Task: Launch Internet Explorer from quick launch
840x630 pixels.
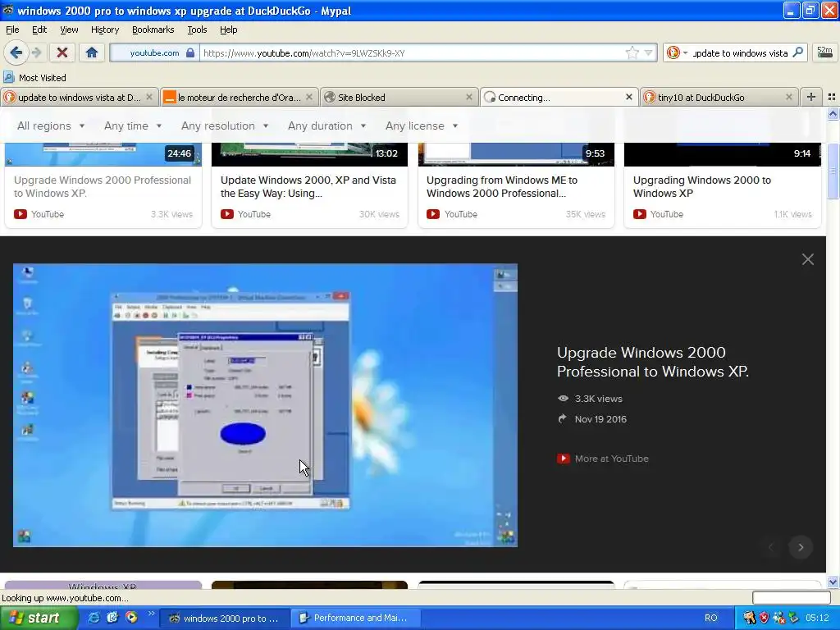Action: tap(94, 618)
